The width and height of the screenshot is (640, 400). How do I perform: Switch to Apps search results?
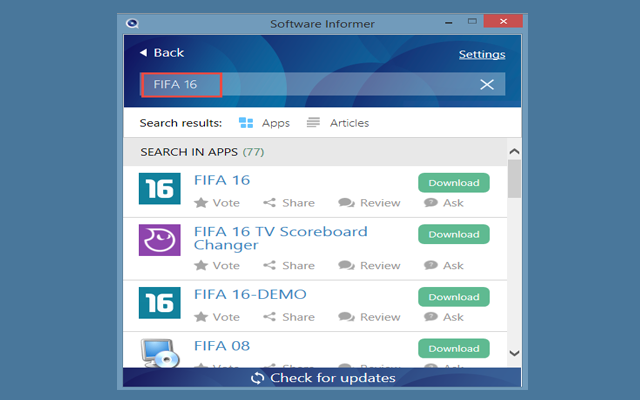264,123
